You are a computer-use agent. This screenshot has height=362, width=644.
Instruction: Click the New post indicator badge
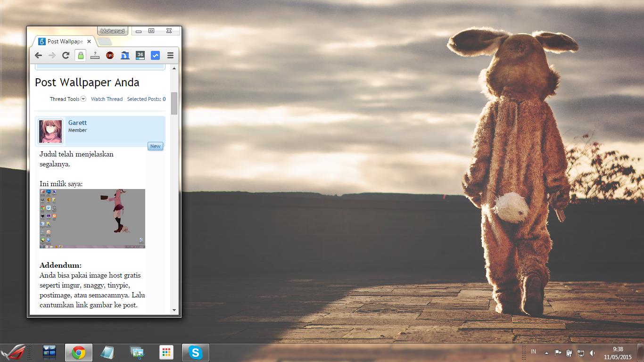[x=156, y=146]
